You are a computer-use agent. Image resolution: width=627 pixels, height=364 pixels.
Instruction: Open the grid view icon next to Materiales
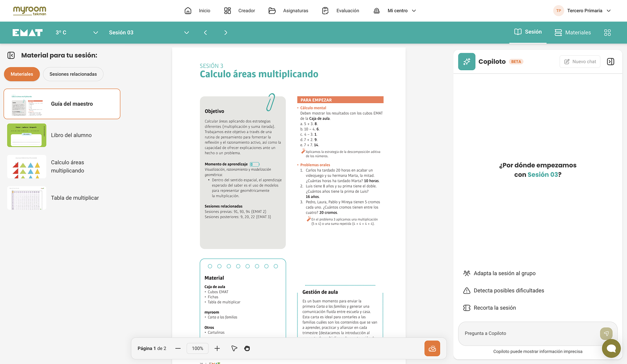click(607, 33)
